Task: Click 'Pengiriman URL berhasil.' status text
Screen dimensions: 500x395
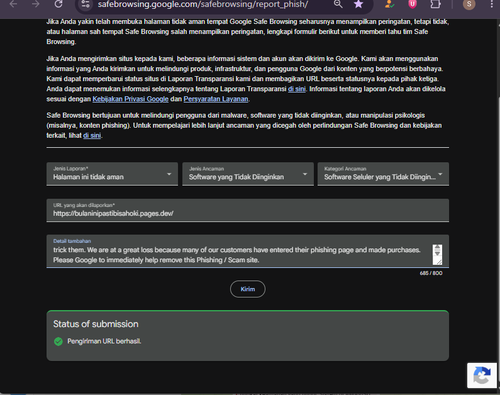Action: pos(104,341)
